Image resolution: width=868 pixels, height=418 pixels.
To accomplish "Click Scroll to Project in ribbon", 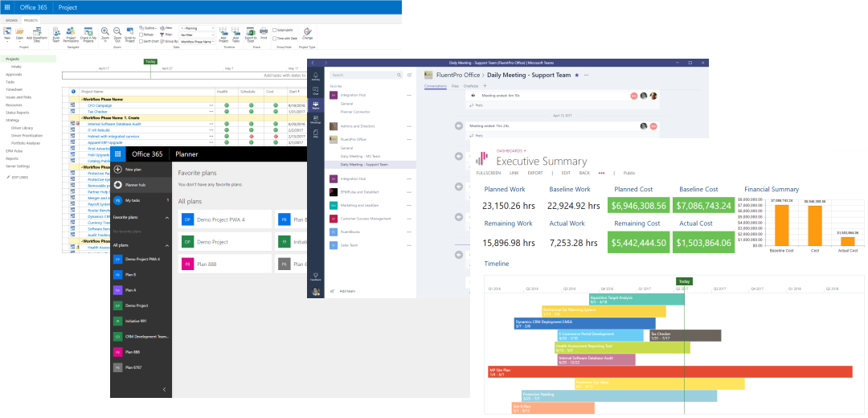I will (130, 35).
